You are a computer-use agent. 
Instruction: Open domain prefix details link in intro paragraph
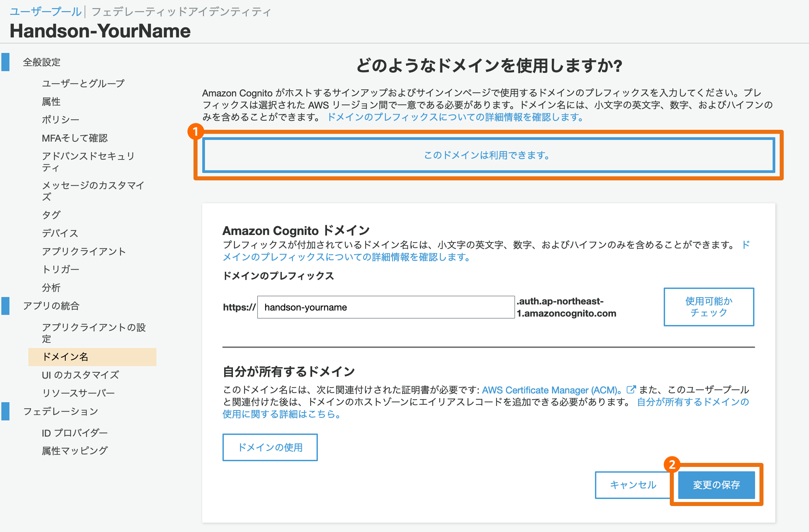click(455, 117)
